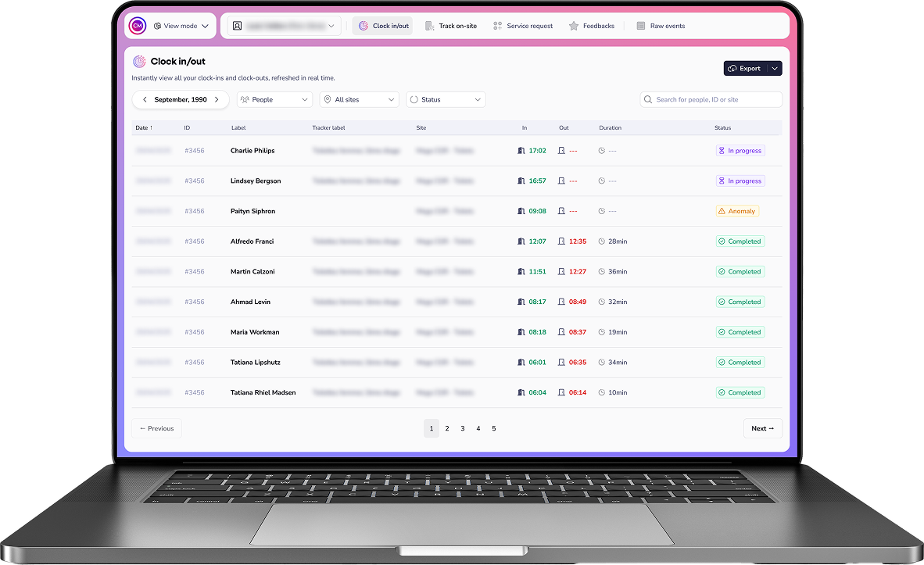Open the View mode dropdown

(x=181, y=26)
